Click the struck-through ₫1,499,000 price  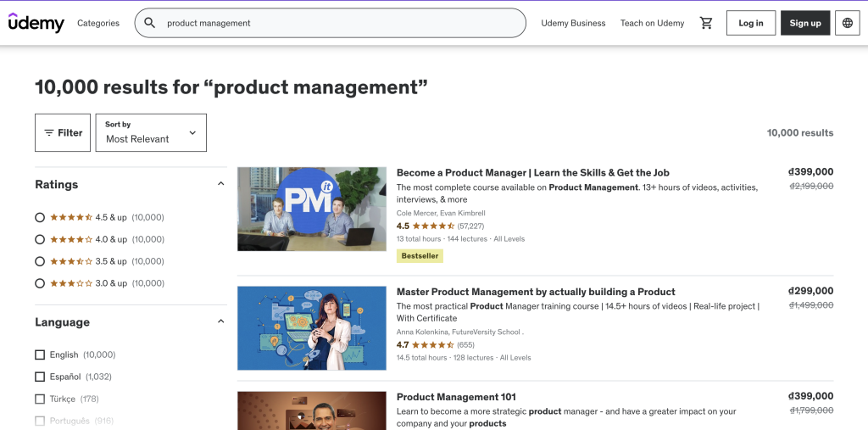[811, 305]
